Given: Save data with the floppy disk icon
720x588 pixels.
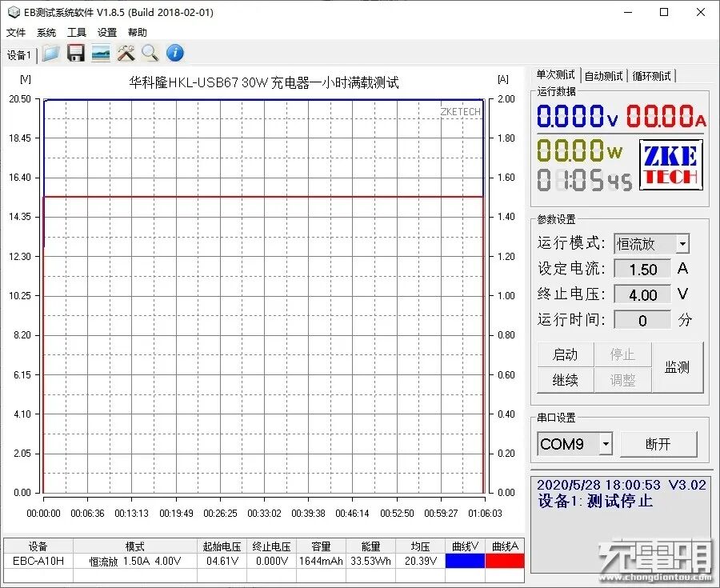Looking at the screenshot, I should click(x=76, y=54).
